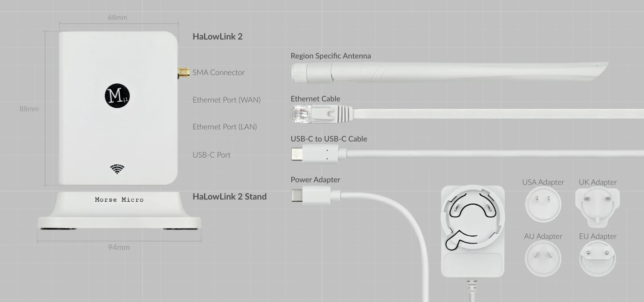
Task: Click the Morse Micro text on stand
Action: click(x=119, y=199)
